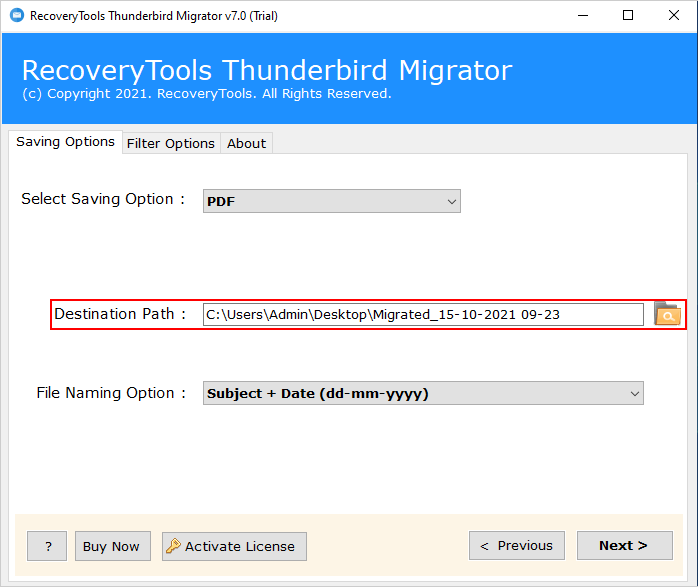Open help with the ? button

pyautogui.click(x=47, y=546)
